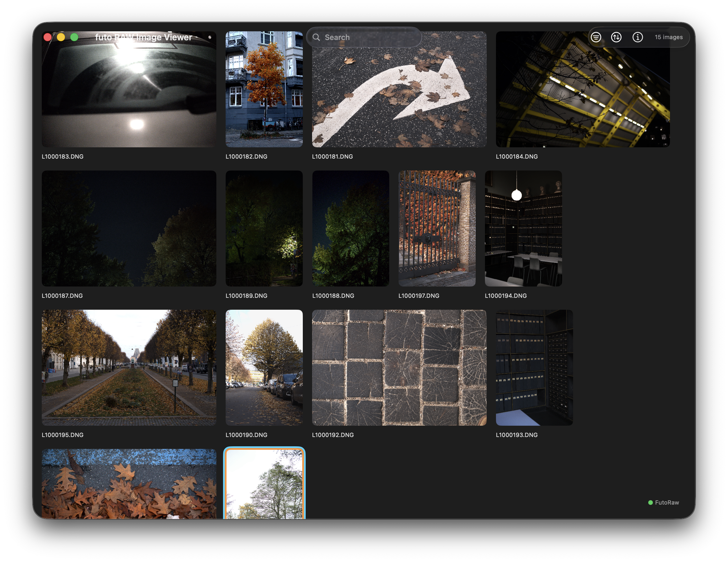728x562 pixels.
Task: Show image info panel icon
Action: pos(637,37)
